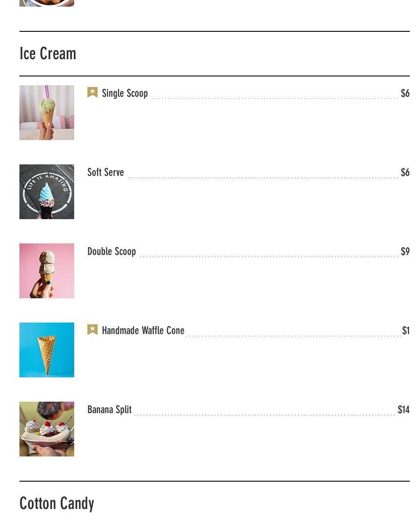Viewport: 420px width, 513px height.
Task: Open the blue Soft Serve cone photo
Action: click(47, 192)
